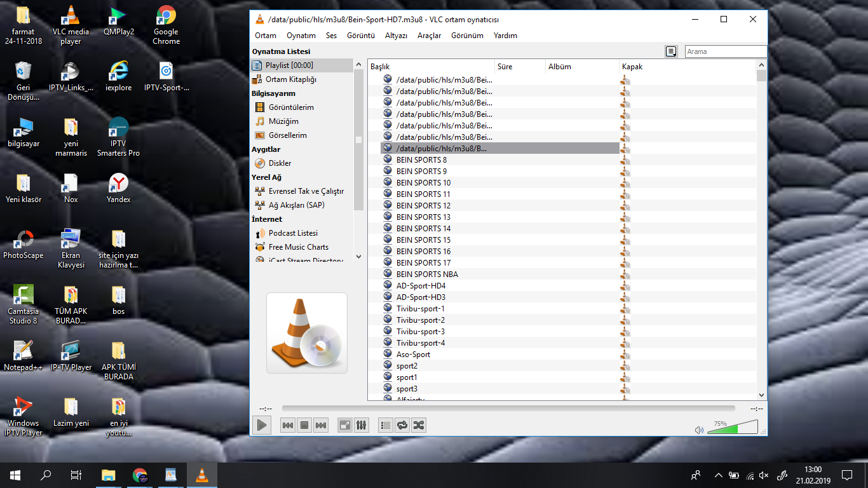Image resolution: width=868 pixels, height=488 pixels.
Task: Click playlist scrollbar down arrow
Action: pos(762,395)
